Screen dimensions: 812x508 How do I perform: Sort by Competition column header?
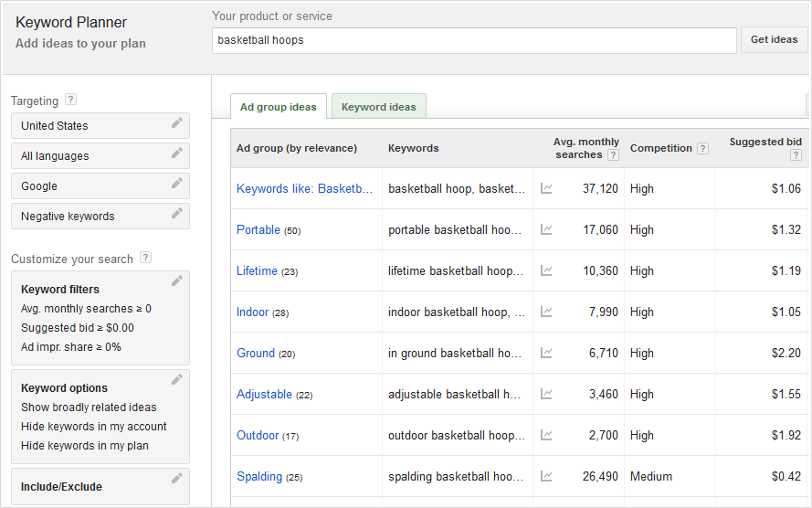pos(660,148)
